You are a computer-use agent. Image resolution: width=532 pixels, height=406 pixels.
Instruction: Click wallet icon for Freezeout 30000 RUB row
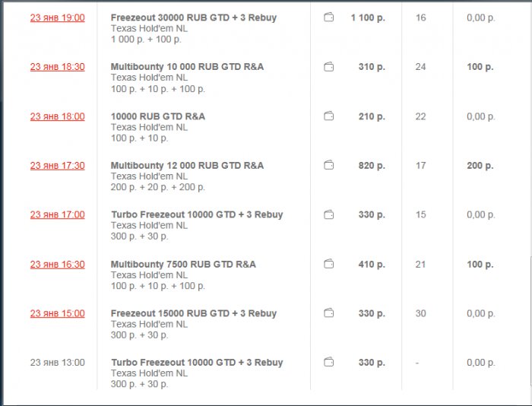(x=329, y=17)
